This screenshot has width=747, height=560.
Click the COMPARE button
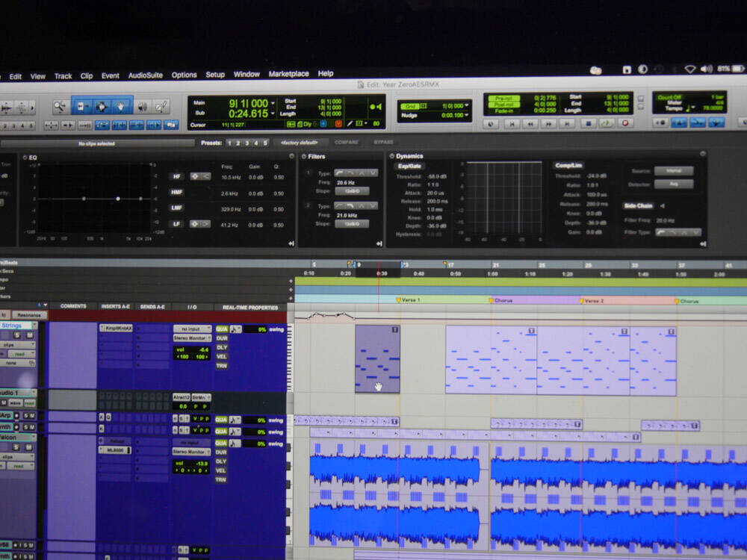[x=347, y=142]
